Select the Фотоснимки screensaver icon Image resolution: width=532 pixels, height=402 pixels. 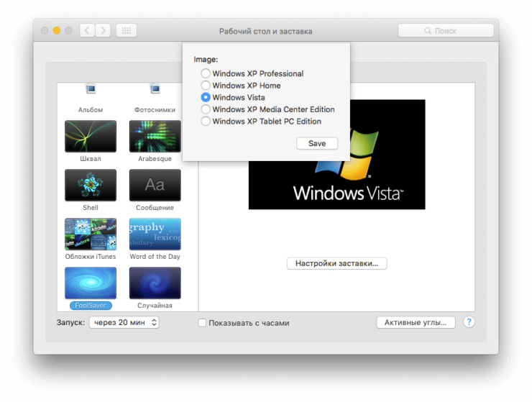(x=155, y=89)
